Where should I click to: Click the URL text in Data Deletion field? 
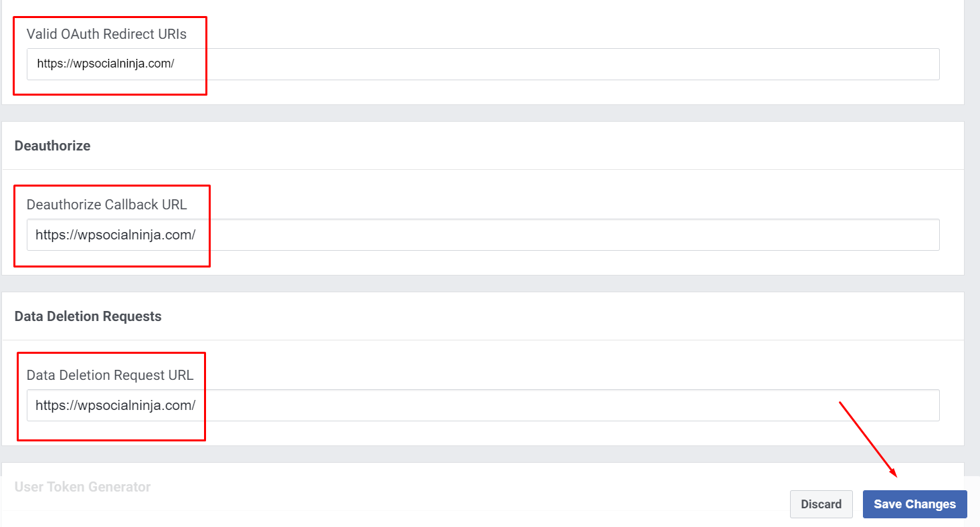click(x=115, y=405)
